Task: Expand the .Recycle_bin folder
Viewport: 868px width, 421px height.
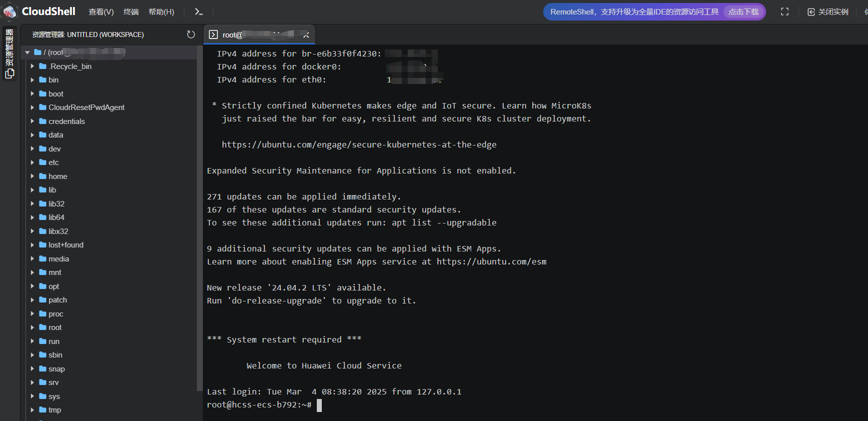Action: click(x=32, y=66)
